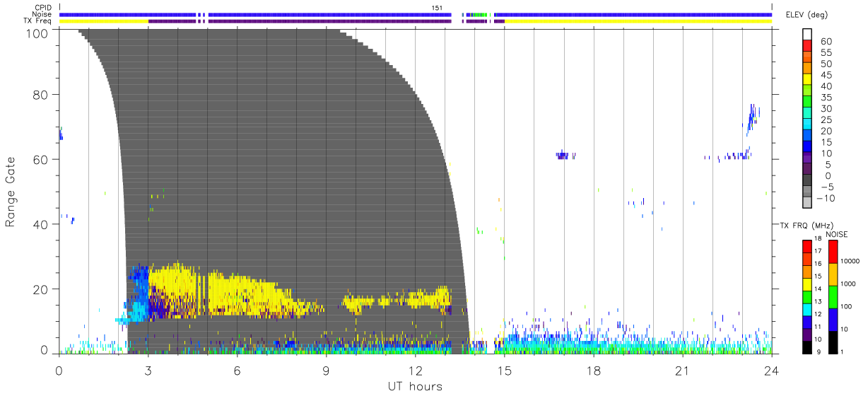
Task: Click the Noise row label above the plot
Action: (42, 14)
